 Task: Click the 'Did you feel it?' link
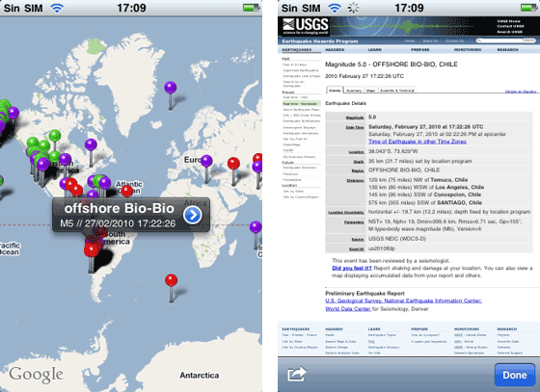click(x=352, y=268)
